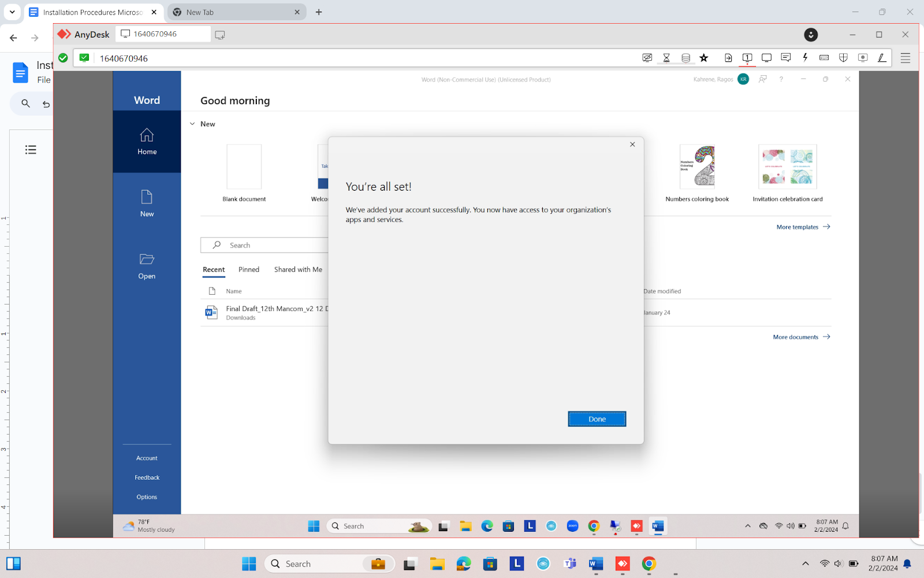The image size is (924, 578).
Task: Collapse the New templates section
Action: [192, 124]
